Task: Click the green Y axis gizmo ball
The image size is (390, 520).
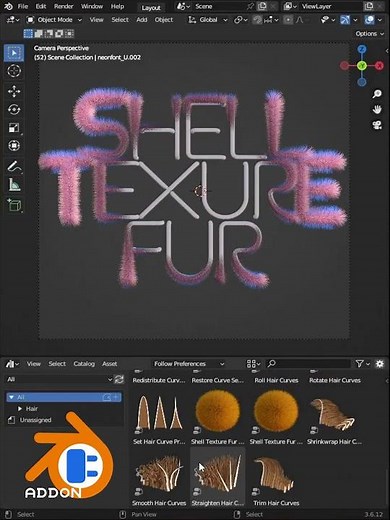Action: (362, 66)
